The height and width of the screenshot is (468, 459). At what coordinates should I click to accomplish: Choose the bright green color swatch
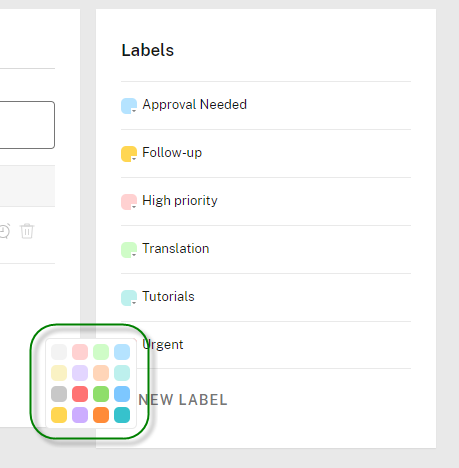tap(101, 394)
